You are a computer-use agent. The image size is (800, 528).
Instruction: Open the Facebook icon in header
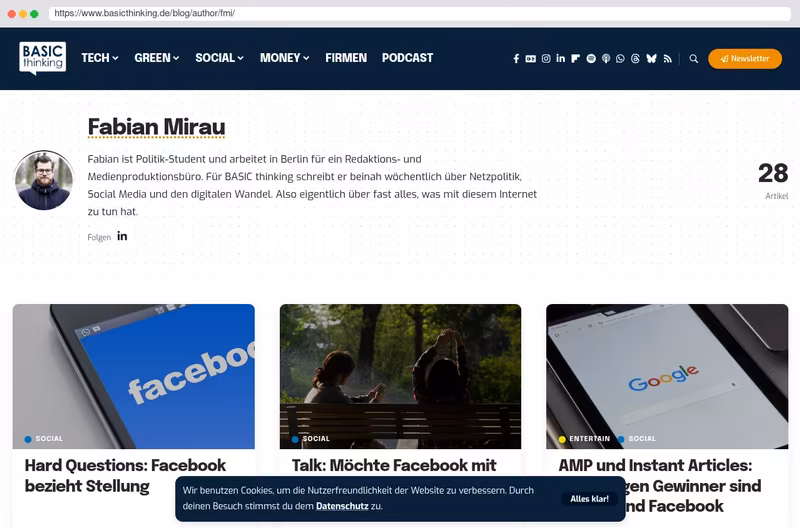(x=516, y=59)
